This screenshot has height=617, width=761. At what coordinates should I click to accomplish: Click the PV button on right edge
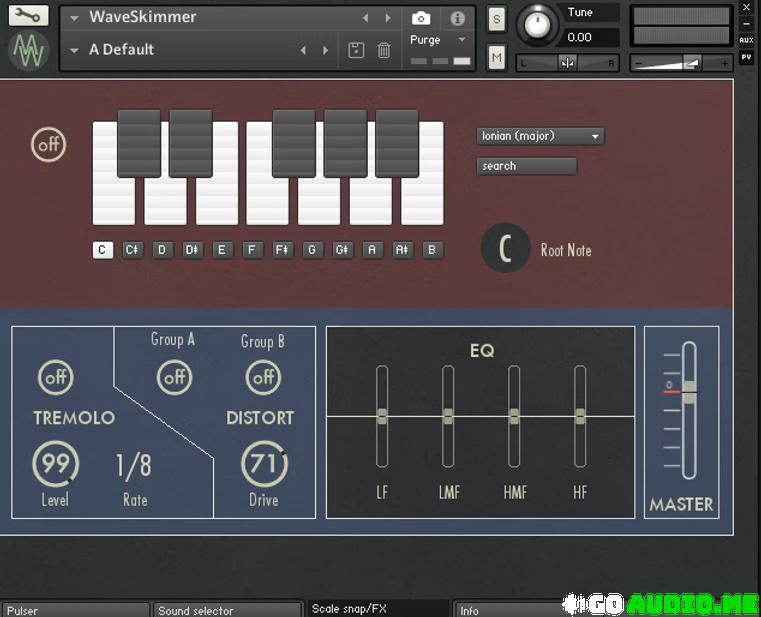pyautogui.click(x=746, y=58)
